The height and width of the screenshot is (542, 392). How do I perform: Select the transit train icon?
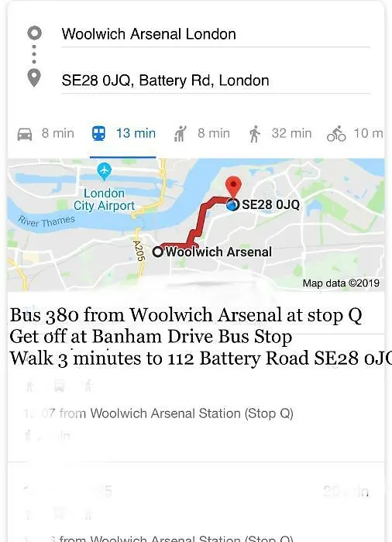(98, 133)
